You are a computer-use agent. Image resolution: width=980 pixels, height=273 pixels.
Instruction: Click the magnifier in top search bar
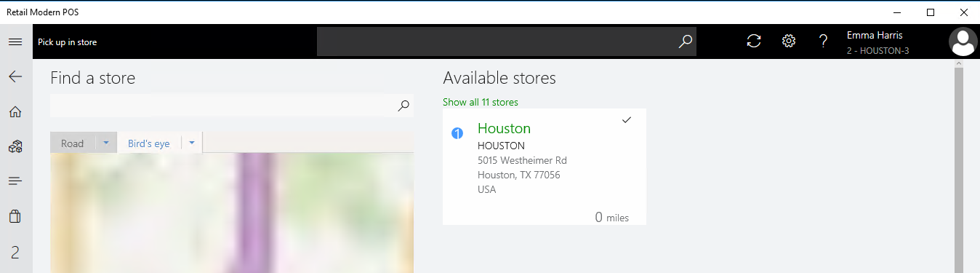pos(686,41)
